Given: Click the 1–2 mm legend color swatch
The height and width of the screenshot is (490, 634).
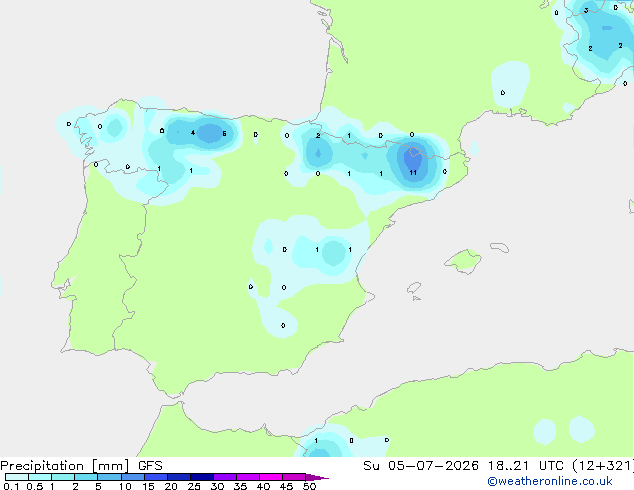Looking at the screenshot, I should pyautogui.click(x=63, y=477).
